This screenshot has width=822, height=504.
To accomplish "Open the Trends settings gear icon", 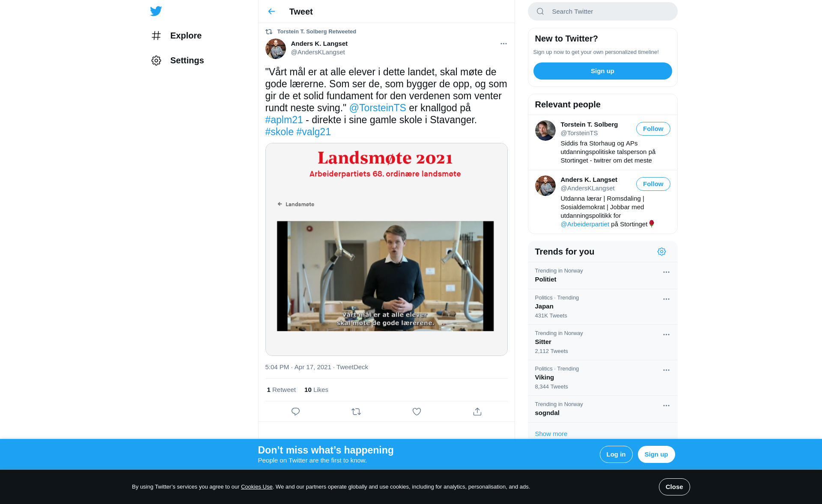I will coord(661,252).
